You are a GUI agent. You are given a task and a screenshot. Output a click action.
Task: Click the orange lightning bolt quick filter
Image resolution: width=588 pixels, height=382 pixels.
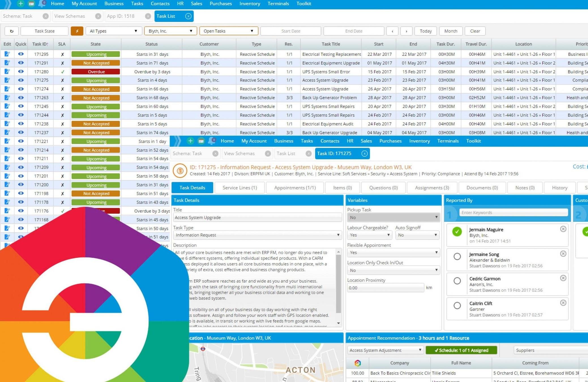pyautogui.click(x=77, y=31)
